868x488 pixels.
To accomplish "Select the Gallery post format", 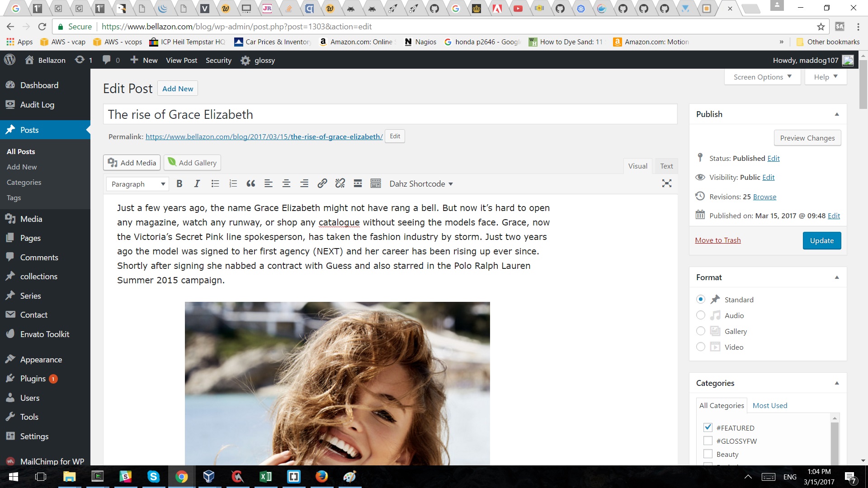I will point(701,331).
